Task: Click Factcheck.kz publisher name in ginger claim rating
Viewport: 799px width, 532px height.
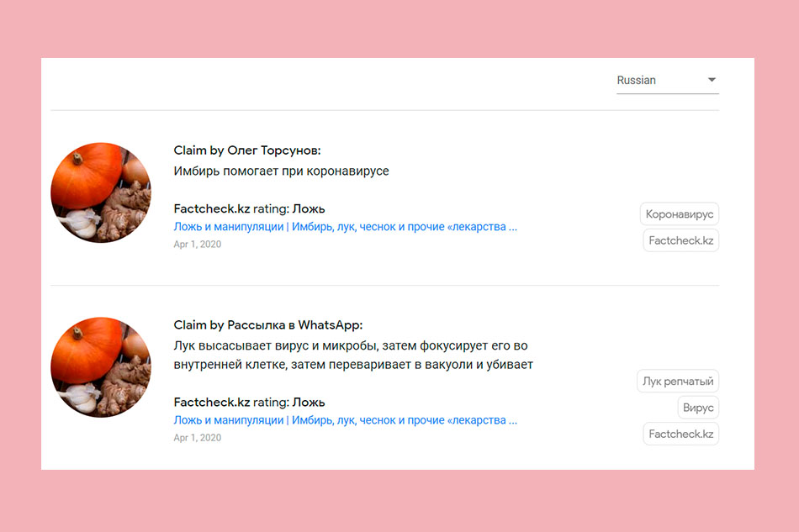Action: coord(211,209)
